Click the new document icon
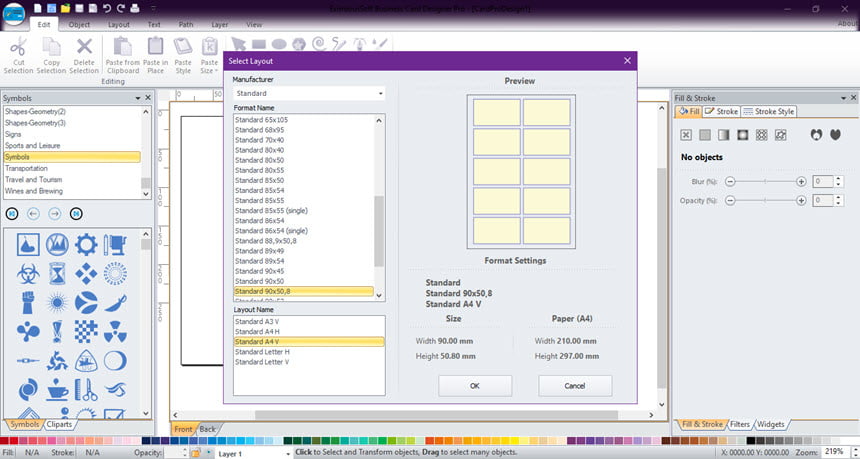The height and width of the screenshot is (459, 860). 37,8
